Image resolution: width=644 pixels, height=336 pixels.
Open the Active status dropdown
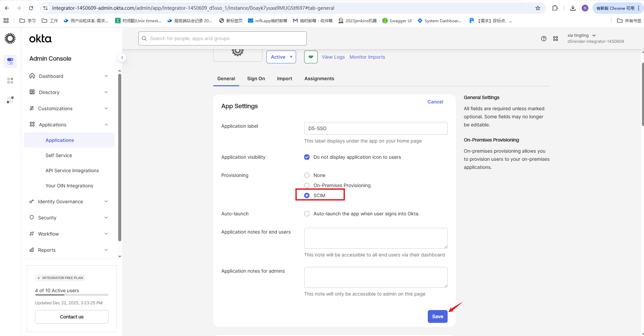pos(281,57)
